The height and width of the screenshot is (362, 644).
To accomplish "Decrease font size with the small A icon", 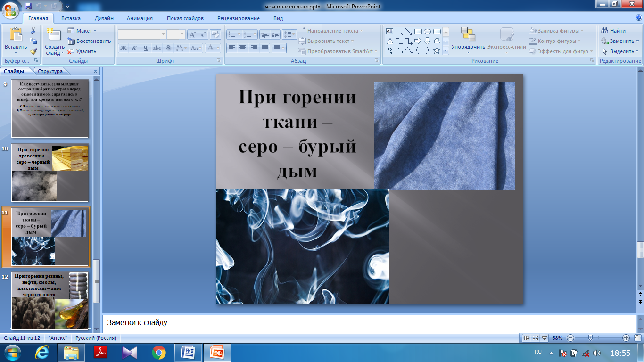I will coord(203,34).
